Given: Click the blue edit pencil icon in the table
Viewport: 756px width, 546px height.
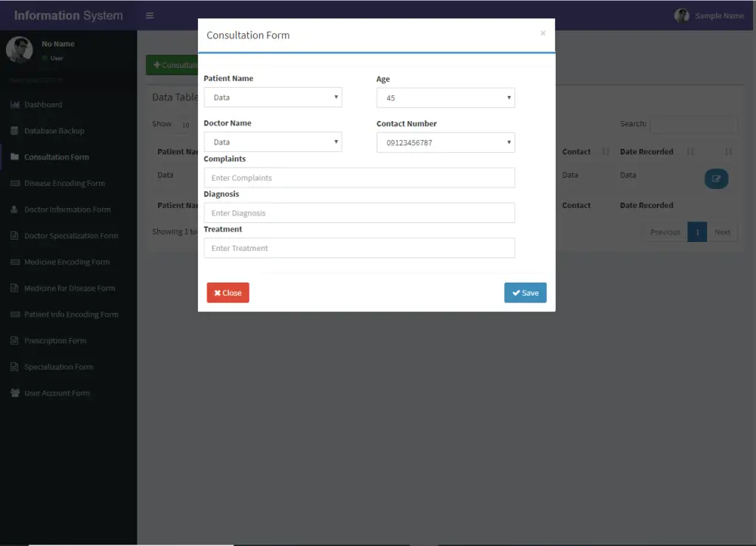Looking at the screenshot, I should [x=716, y=179].
